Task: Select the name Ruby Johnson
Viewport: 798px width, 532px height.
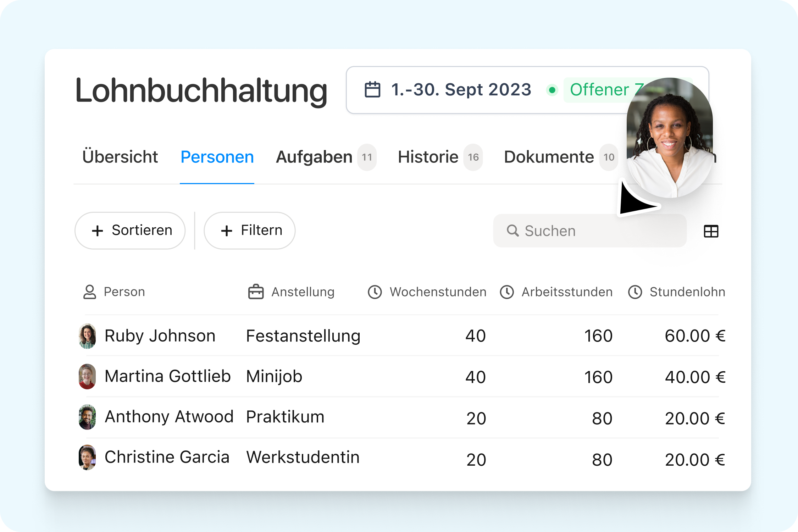Action: point(160,336)
